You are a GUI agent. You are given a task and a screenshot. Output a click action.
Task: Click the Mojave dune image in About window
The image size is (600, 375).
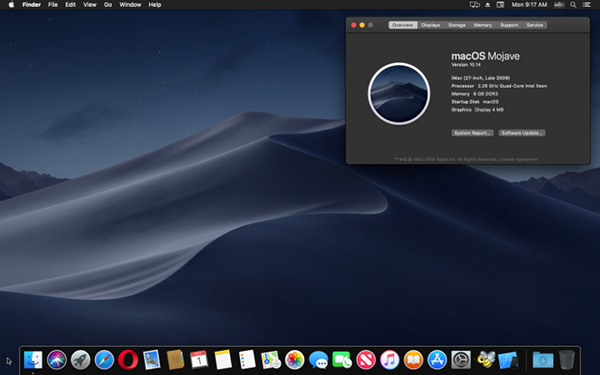399,94
